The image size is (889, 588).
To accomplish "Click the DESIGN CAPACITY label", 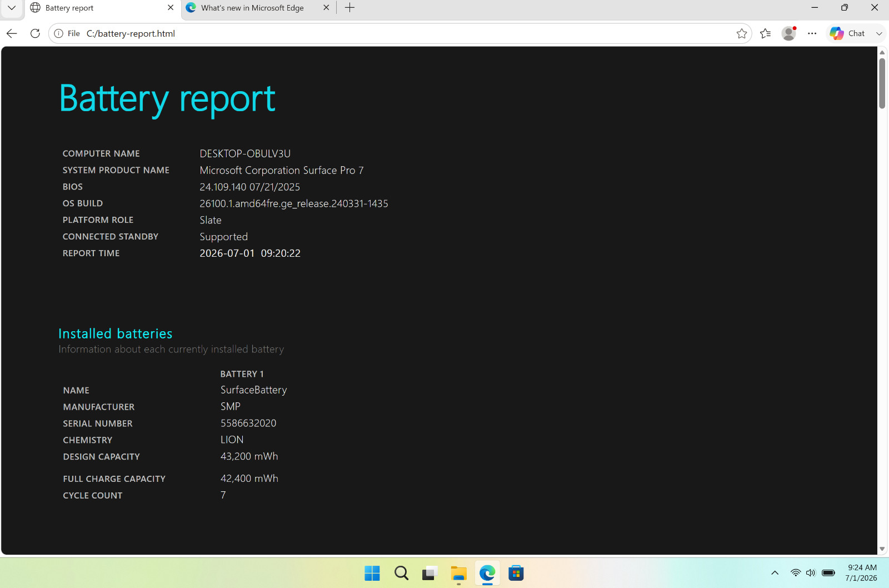I will (x=101, y=457).
